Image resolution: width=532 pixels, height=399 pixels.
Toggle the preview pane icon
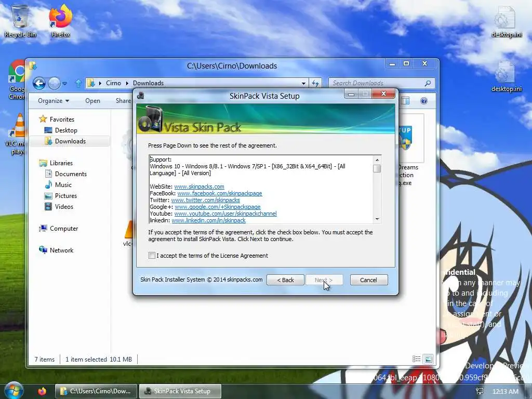click(x=405, y=101)
